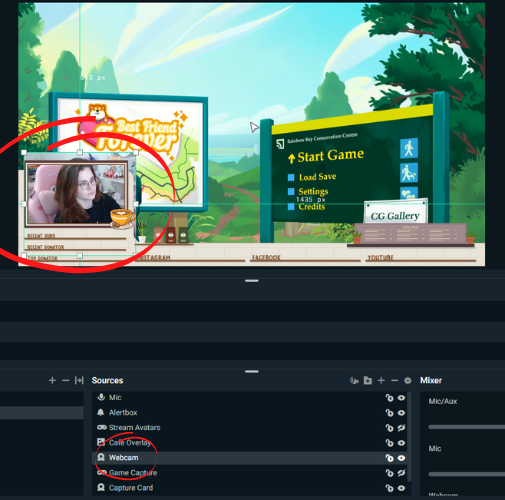Adjust the Mic/Aux volume slider
This screenshot has width=505, height=500.
coord(467,427)
